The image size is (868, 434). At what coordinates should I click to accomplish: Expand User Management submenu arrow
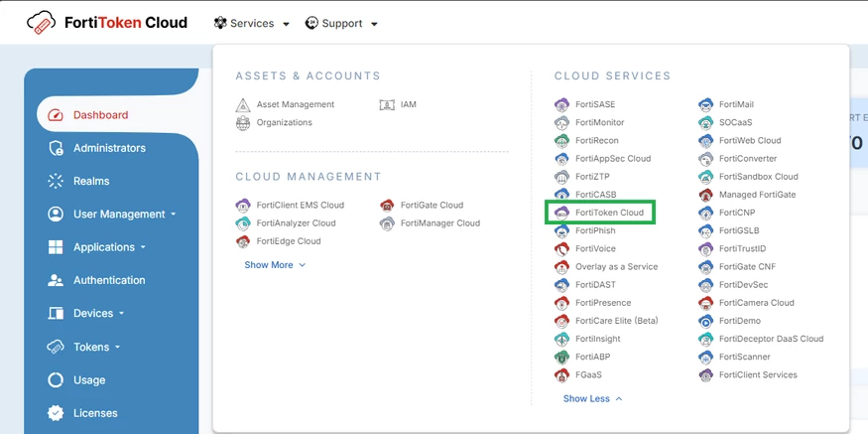pos(174,214)
